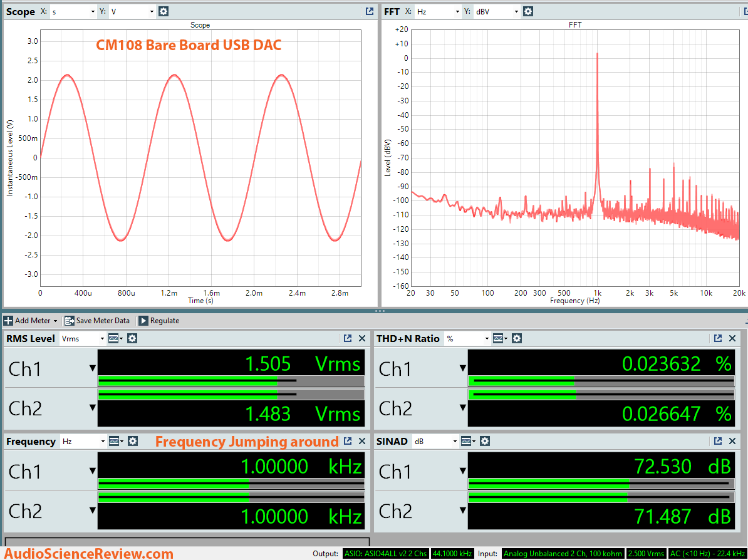Expand Frequency Ch2 arrow
The width and height of the screenshot is (748, 560).
point(93,511)
